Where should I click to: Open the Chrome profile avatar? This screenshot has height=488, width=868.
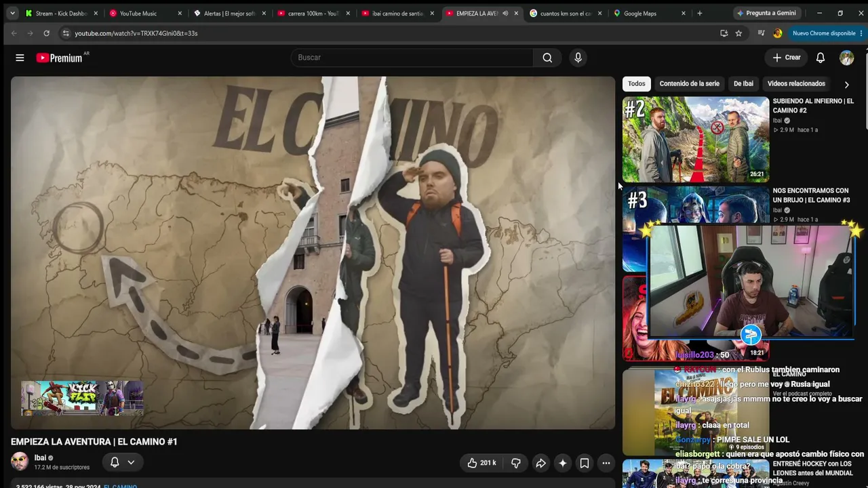[x=778, y=33]
